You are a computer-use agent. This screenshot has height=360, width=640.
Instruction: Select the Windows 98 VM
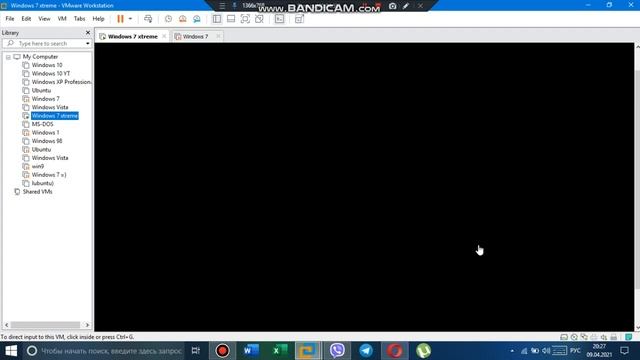pyautogui.click(x=47, y=141)
